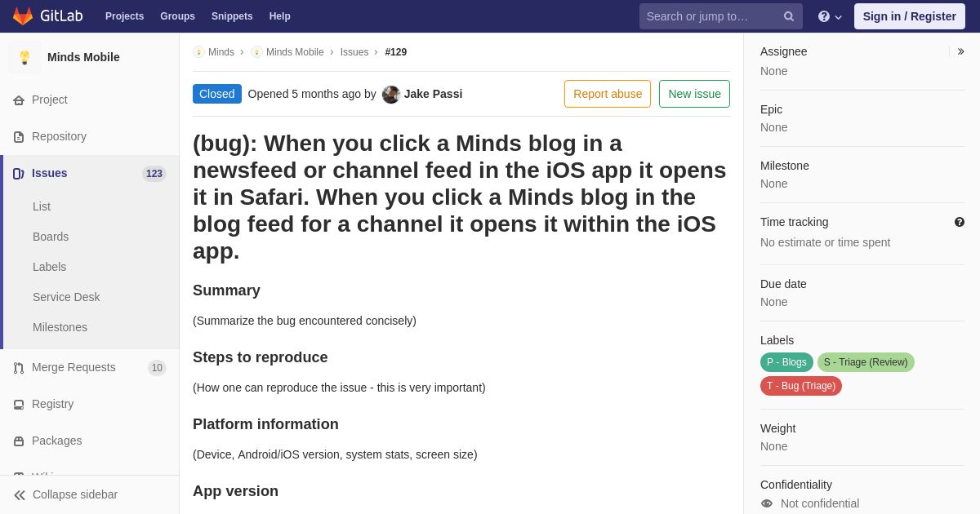Image resolution: width=980 pixels, height=514 pixels.
Task: Open Jake Passi's profile link
Action: [x=433, y=94]
